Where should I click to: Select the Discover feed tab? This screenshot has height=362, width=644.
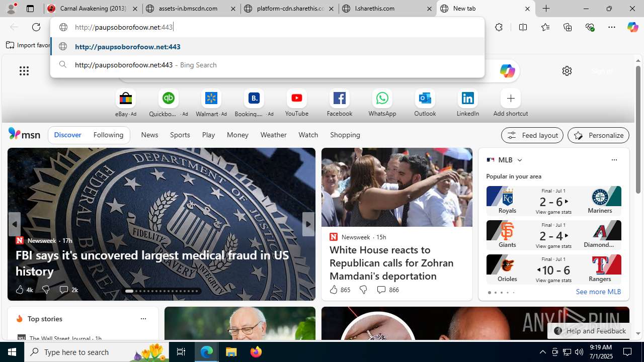[67, 135]
